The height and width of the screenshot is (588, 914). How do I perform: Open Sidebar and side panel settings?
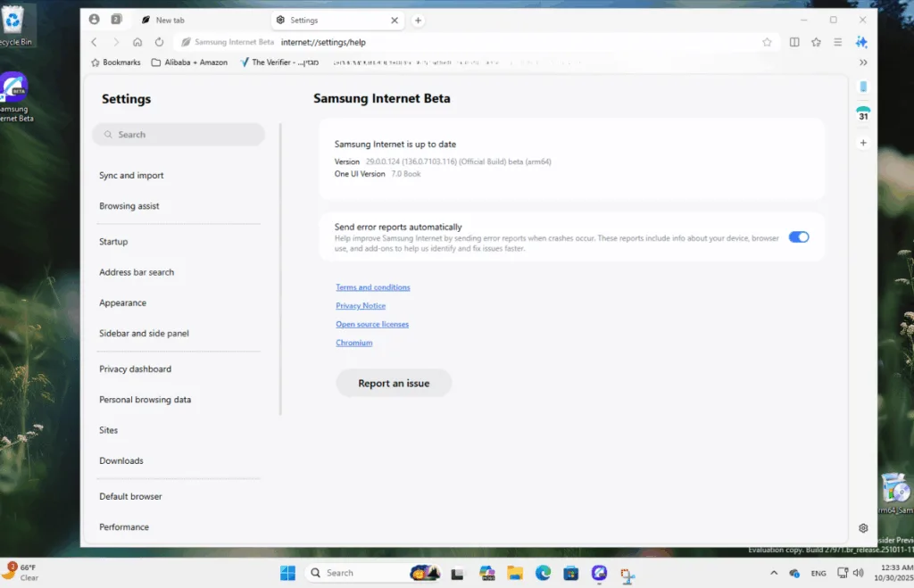[x=144, y=334]
